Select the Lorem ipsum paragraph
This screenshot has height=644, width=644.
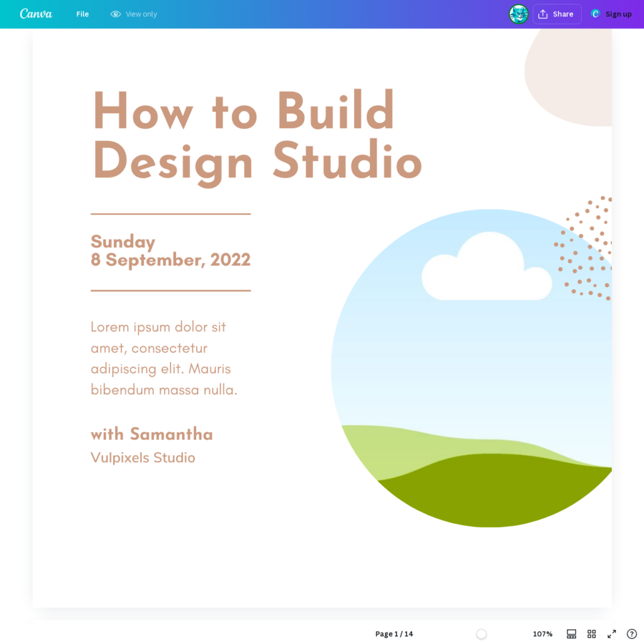pyautogui.click(x=164, y=358)
